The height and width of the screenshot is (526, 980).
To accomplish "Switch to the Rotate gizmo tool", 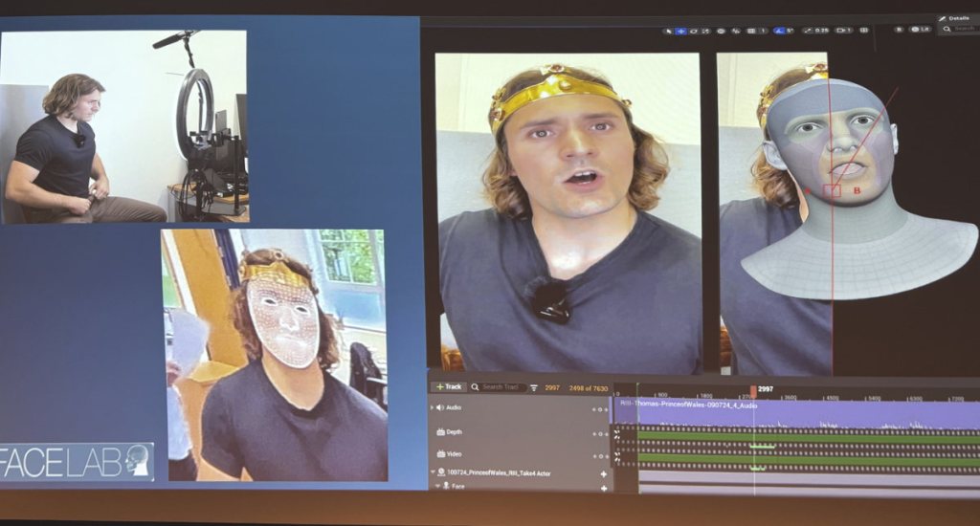I will 693,31.
